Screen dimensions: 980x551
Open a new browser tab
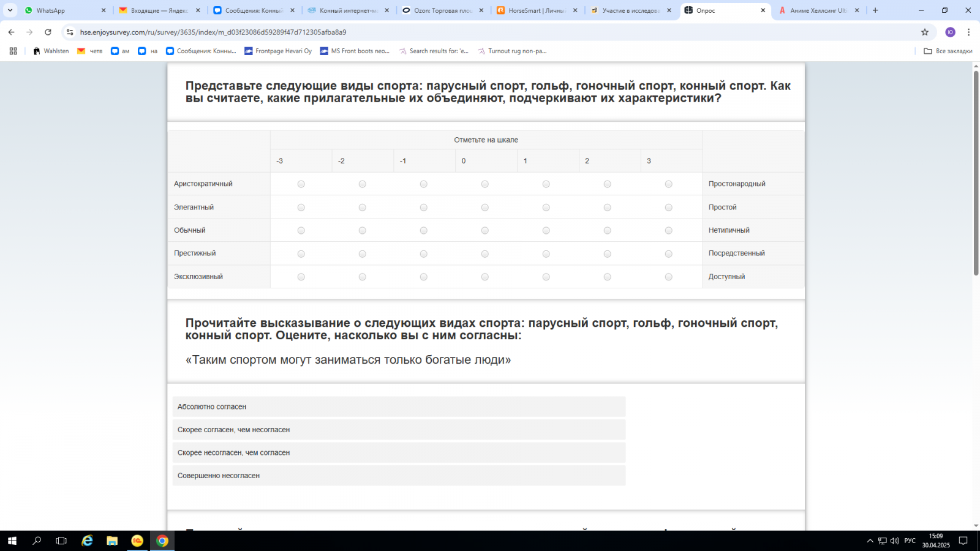click(875, 10)
